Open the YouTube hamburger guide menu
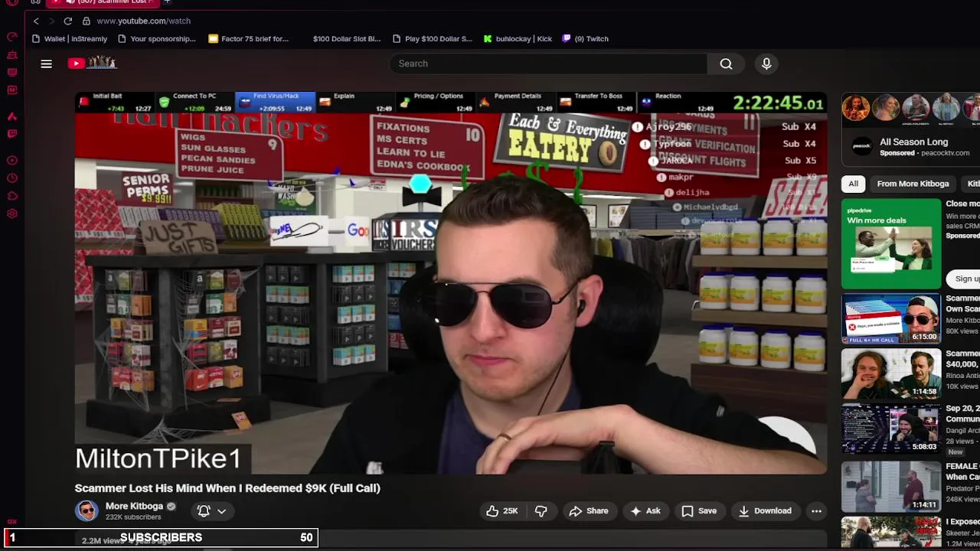The height and width of the screenshot is (551, 980). [46, 64]
